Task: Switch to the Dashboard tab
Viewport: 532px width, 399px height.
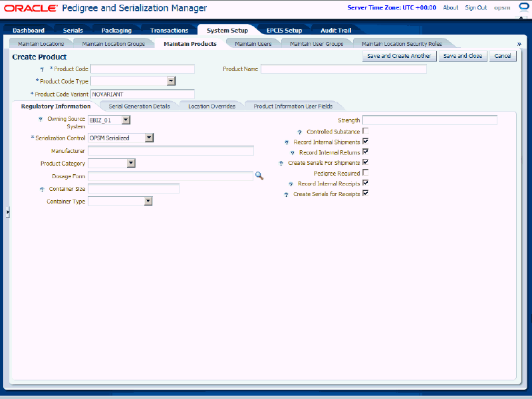Action: click(x=29, y=31)
